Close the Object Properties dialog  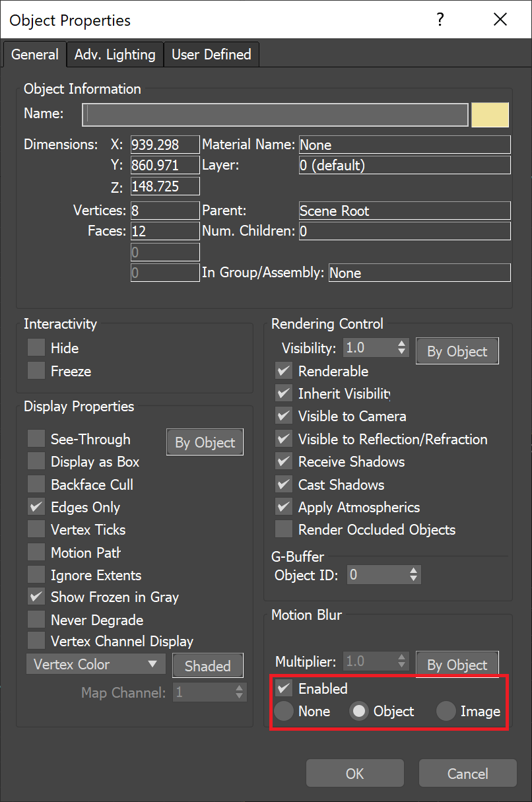click(x=500, y=20)
